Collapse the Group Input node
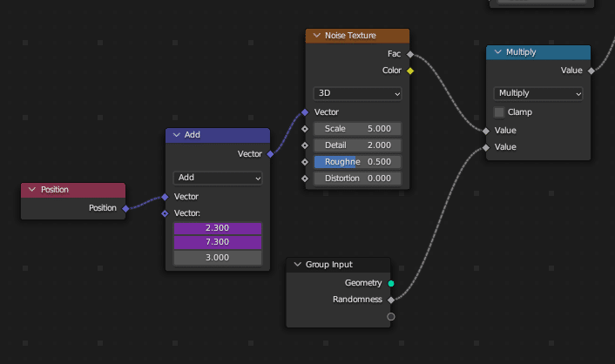 (x=297, y=265)
